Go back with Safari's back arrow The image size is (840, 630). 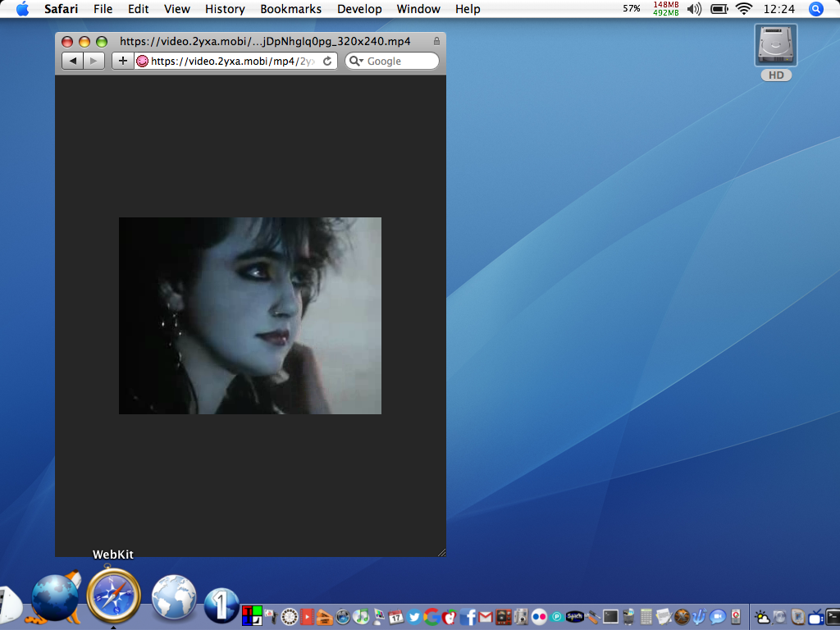point(73,61)
